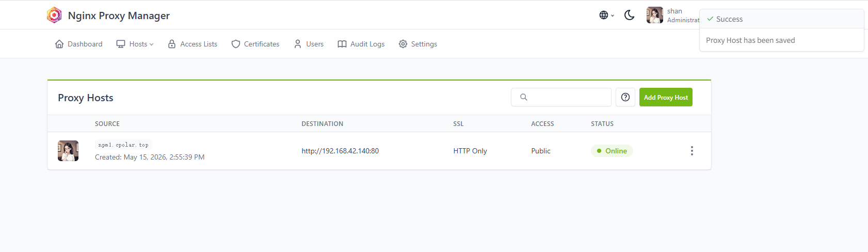Viewport: 868px width, 252px height.
Task: Click the Online status badge
Action: click(x=612, y=151)
